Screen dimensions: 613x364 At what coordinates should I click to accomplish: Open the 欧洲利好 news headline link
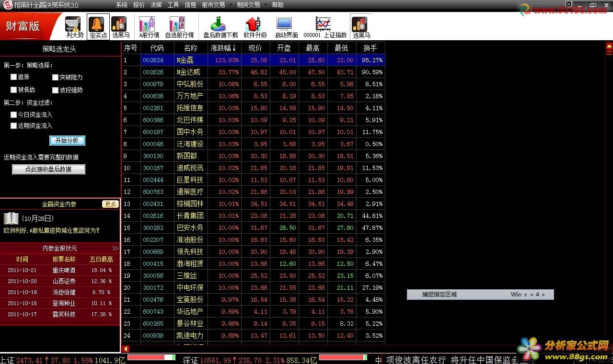(51, 230)
